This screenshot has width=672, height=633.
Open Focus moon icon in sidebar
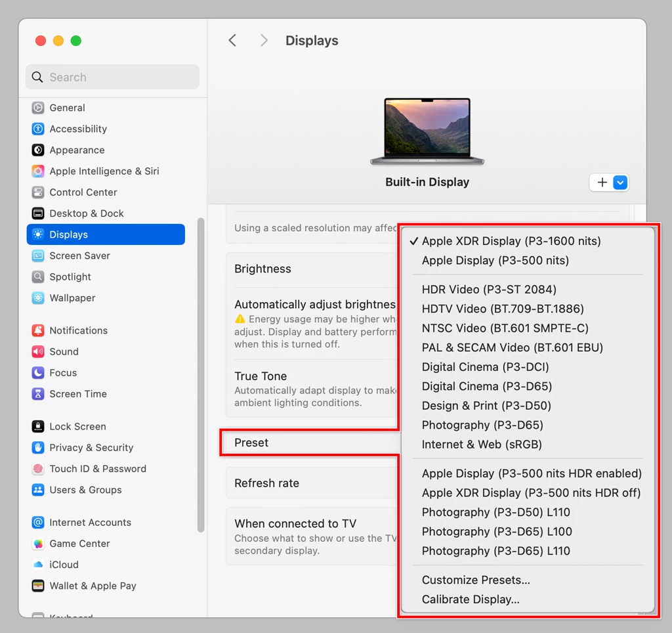[38, 373]
